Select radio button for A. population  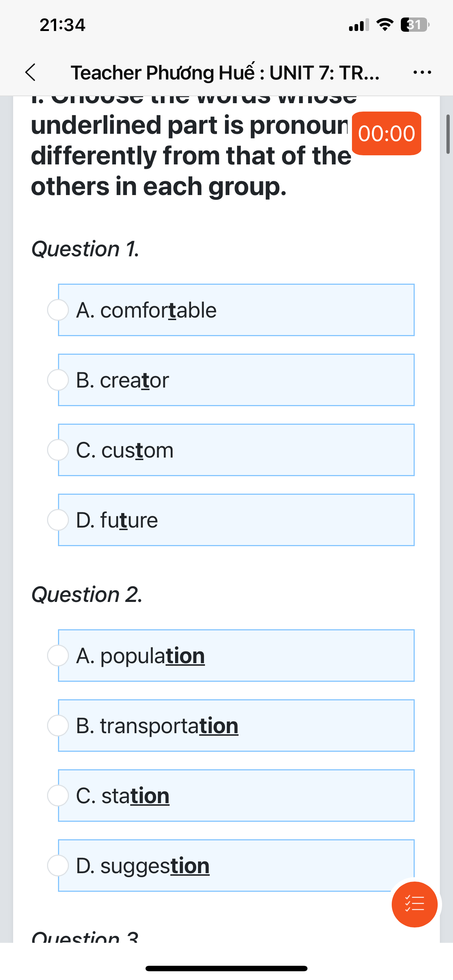[58, 656]
